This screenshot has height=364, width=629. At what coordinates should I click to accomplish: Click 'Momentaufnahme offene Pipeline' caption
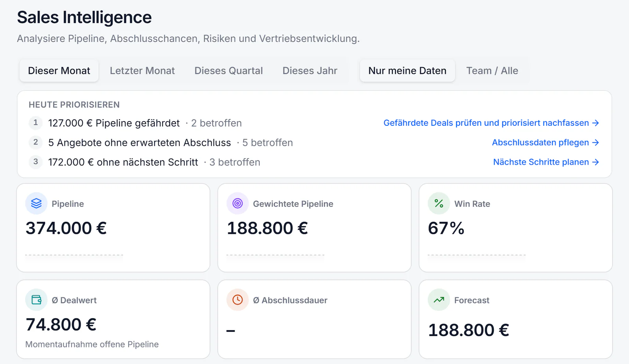(x=92, y=344)
